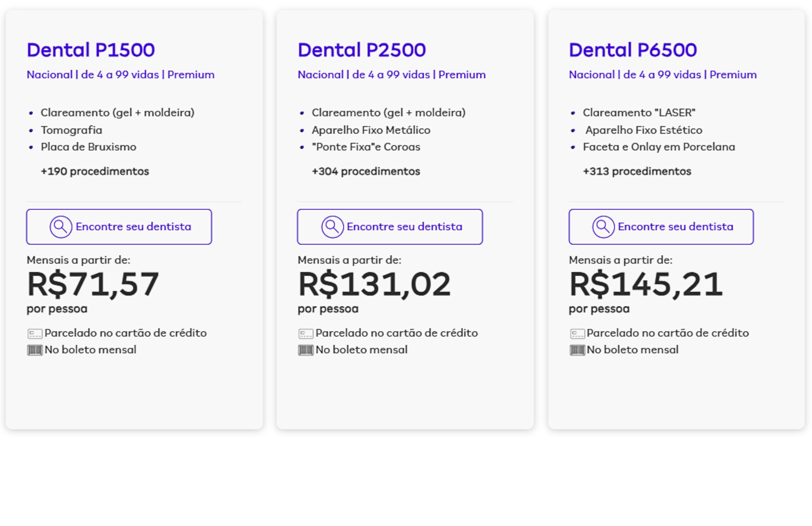Click boleto barcode icon in P1500 card
This screenshot has width=812, height=526.
tap(35, 350)
